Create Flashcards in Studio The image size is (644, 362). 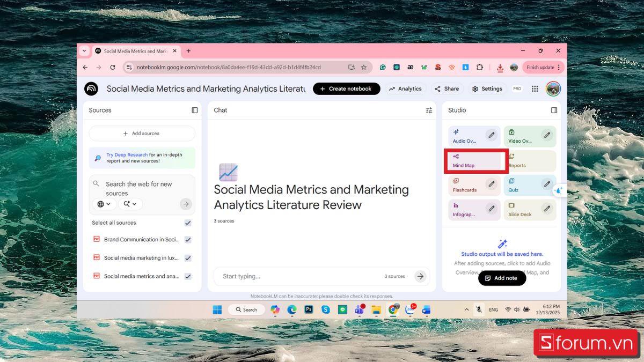(x=474, y=185)
